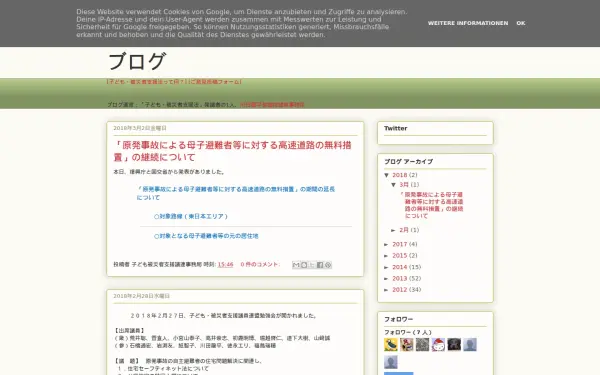Click the ブログ アーカイブ heading

(x=408, y=161)
